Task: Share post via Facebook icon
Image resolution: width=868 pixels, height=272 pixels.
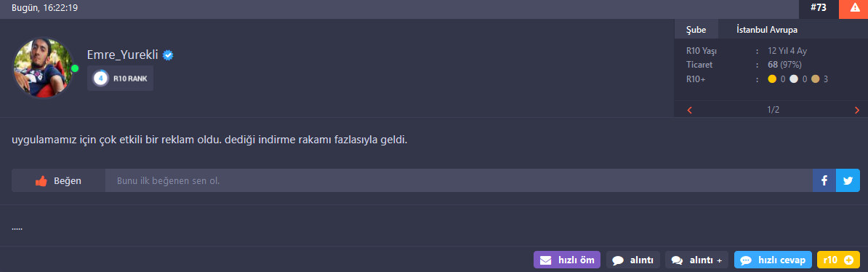Action: (824, 180)
